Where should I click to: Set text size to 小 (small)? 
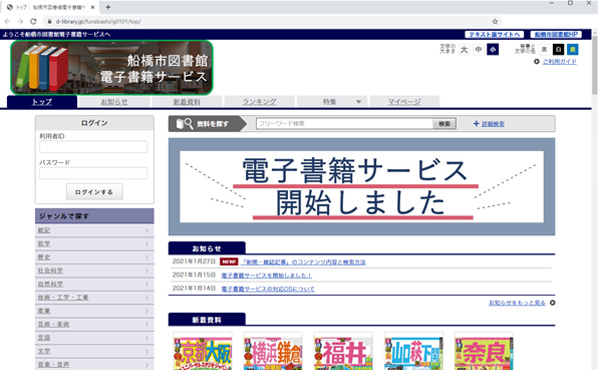[x=493, y=50]
